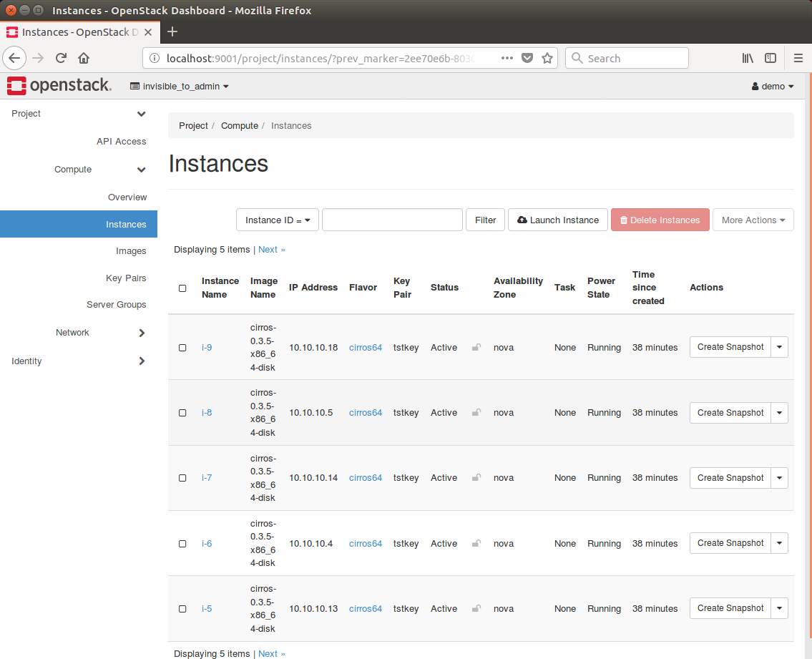Reload the page with the refresh icon
812x659 pixels.
[x=61, y=58]
